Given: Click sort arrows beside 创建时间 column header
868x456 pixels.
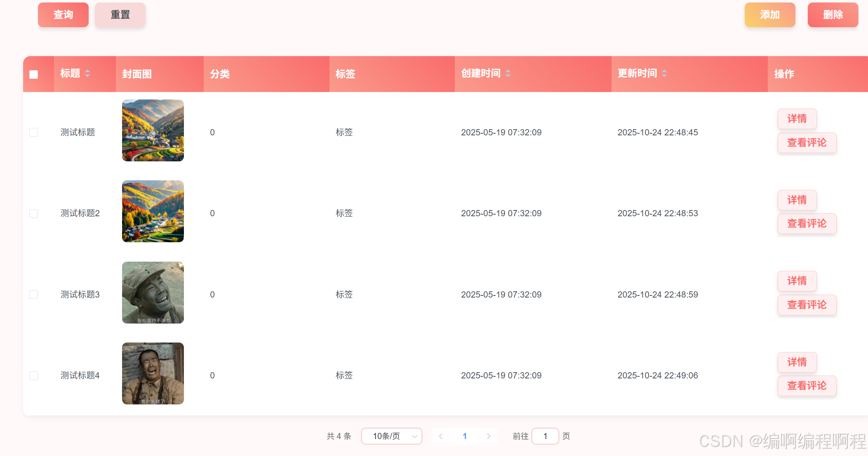Looking at the screenshot, I should (x=508, y=73).
